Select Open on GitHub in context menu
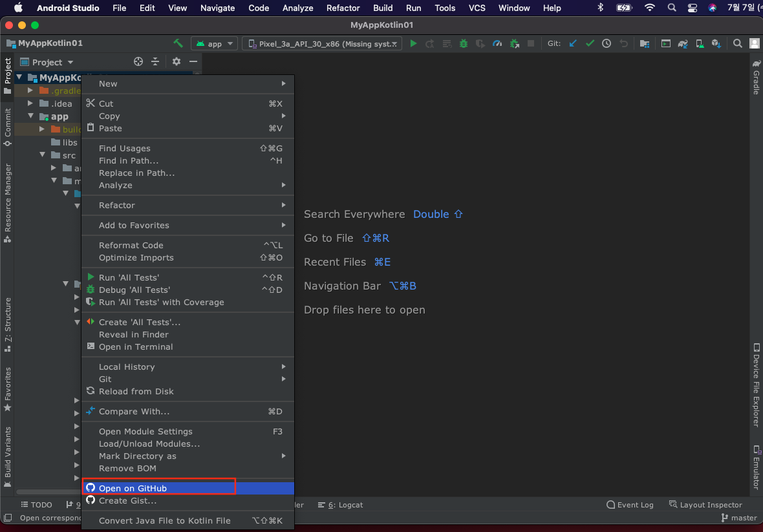The image size is (763, 532). [188, 488]
